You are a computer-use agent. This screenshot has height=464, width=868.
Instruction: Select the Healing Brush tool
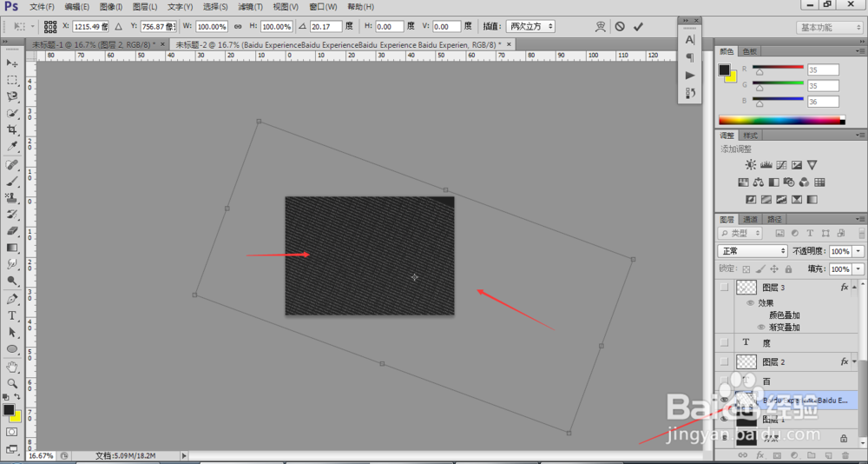tap(12, 164)
